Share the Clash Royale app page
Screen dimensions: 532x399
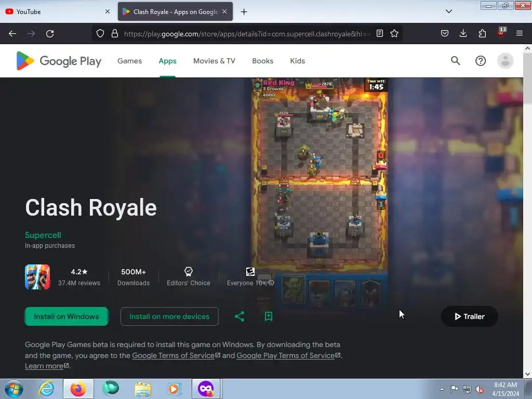click(240, 316)
